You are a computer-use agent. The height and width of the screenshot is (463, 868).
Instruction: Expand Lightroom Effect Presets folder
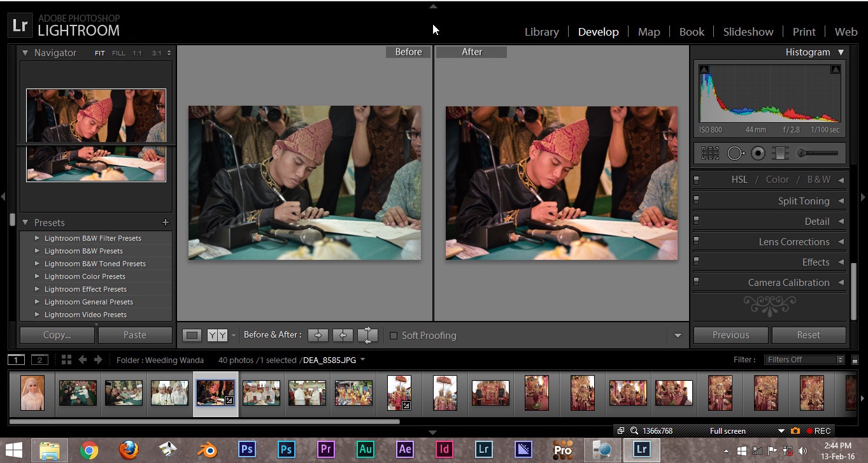(x=37, y=289)
